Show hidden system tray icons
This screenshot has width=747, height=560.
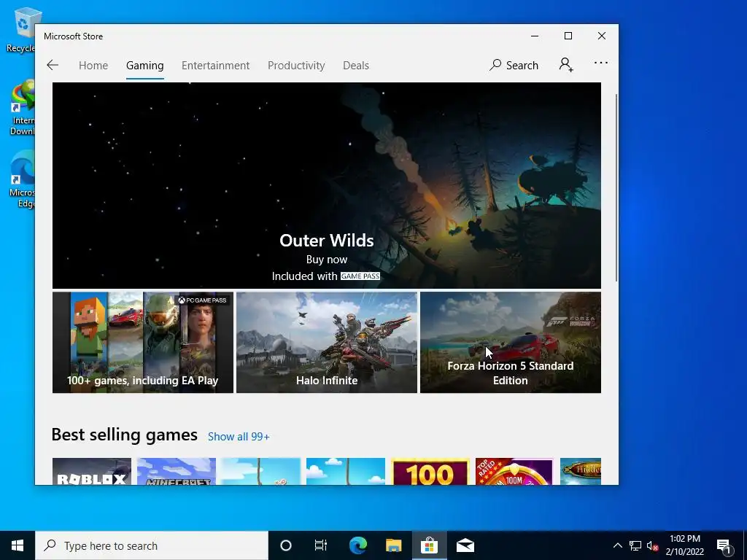pos(617,545)
